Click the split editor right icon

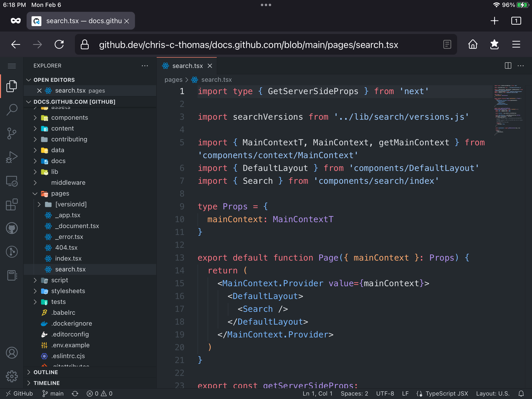click(x=508, y=66)
